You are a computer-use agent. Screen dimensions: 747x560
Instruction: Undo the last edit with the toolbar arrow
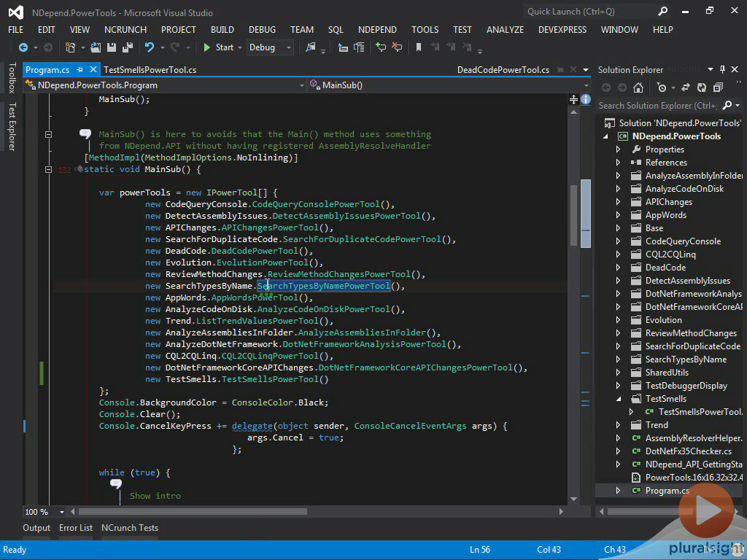click(x=150, y=47)
